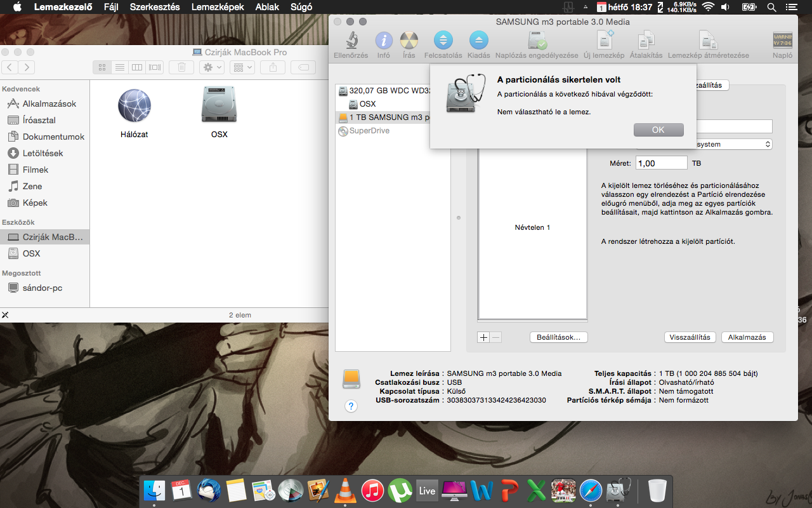The image size is (812, 508).
Task: Open the Ablak menu
Action: pyautogui.click(x=267, y=7)
